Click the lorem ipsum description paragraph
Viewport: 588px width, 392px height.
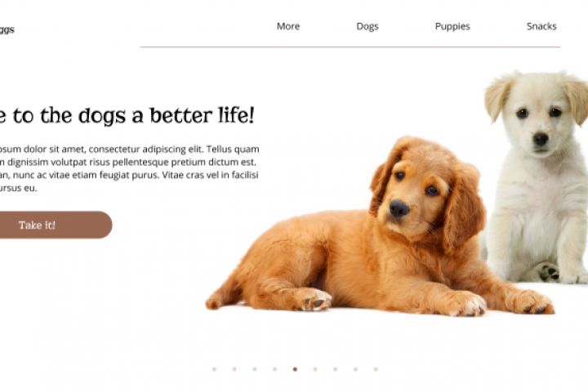click(129, 168)
